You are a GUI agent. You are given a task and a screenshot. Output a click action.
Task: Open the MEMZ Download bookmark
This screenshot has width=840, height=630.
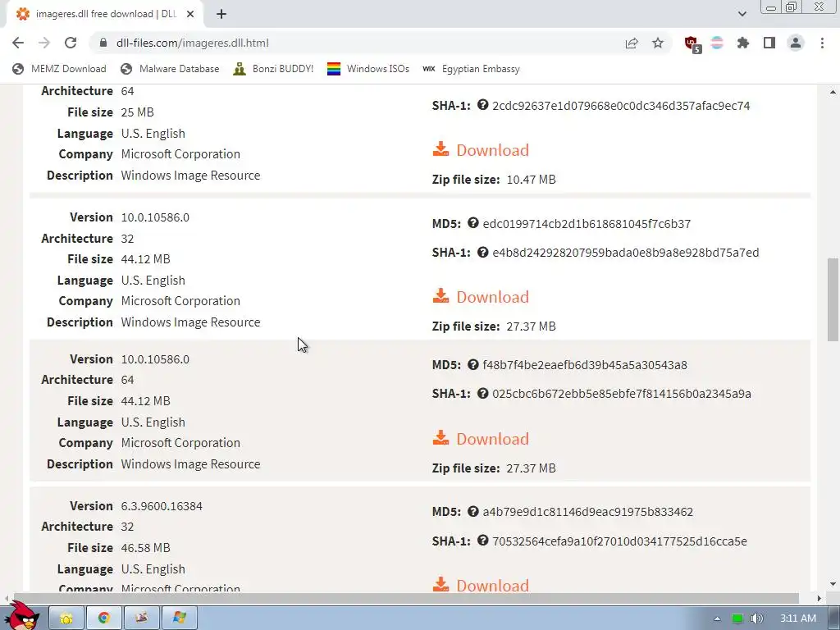(59, 69)
